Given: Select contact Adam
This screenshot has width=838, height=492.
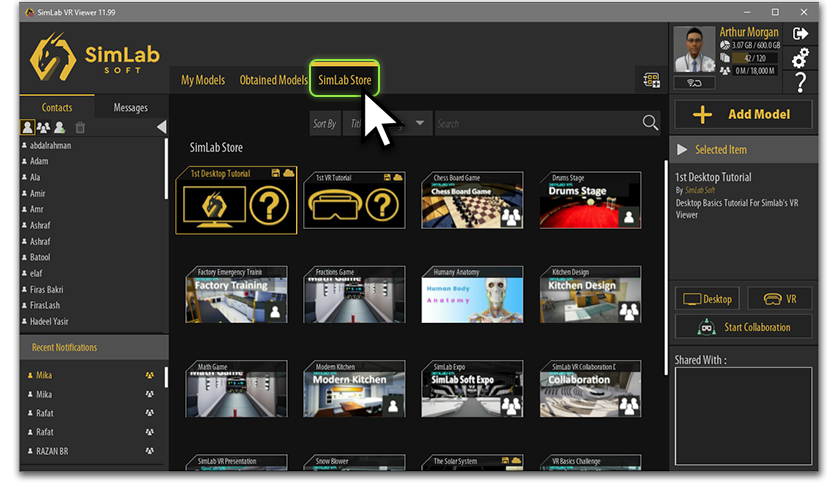Looking at the screenshot, I should click(39, 161).
